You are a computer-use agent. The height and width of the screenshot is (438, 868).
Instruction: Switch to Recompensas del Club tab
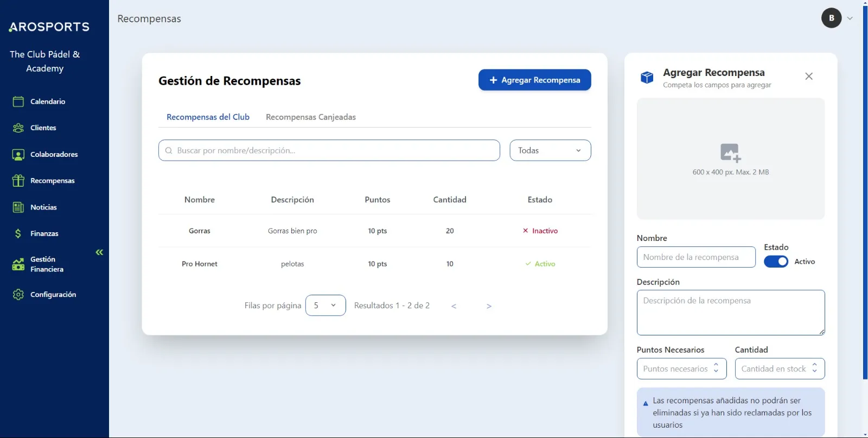[x=208, y=117]
